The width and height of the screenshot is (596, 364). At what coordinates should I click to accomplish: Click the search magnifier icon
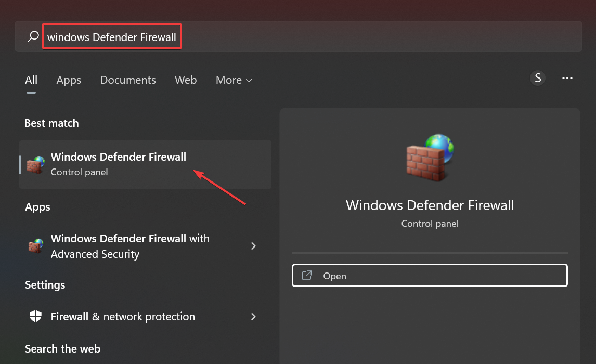click(33, 36)
